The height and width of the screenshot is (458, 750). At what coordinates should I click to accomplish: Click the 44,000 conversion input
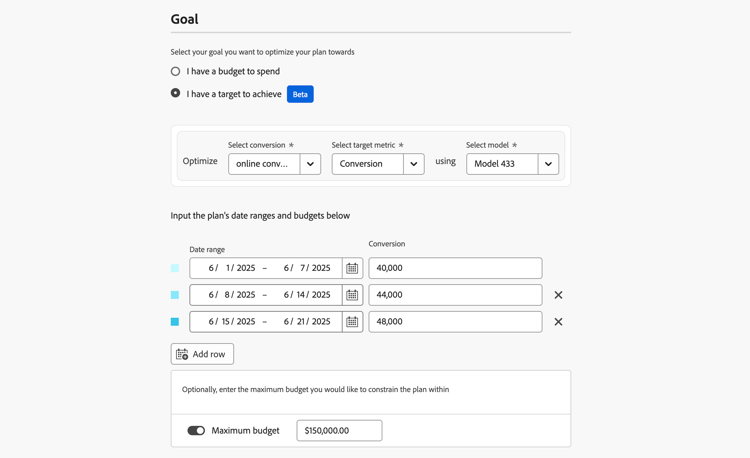click(455, 295)
